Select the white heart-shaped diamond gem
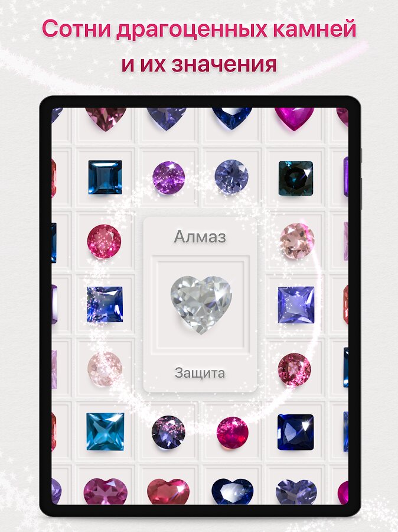 click(201, 304)
